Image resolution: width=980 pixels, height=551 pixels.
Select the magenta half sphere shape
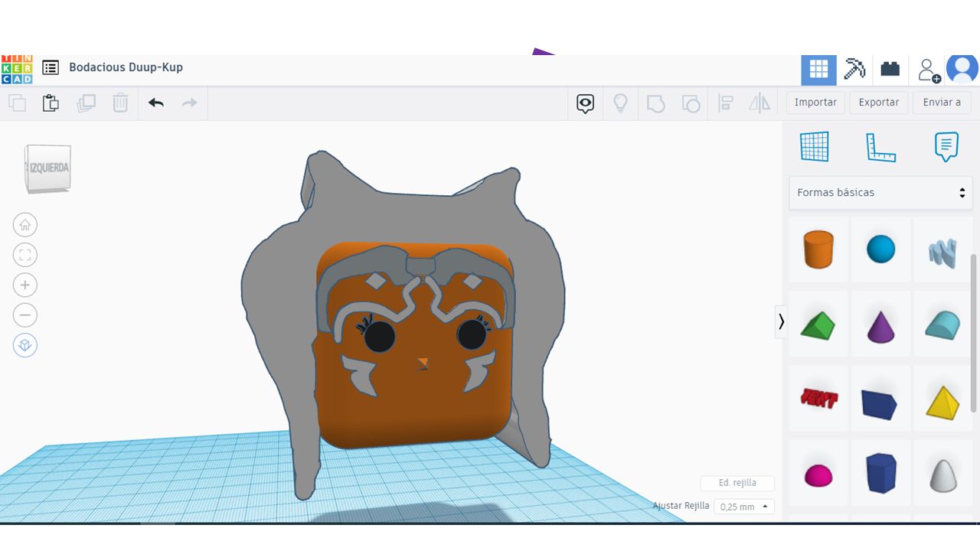(x=818, y=473)
